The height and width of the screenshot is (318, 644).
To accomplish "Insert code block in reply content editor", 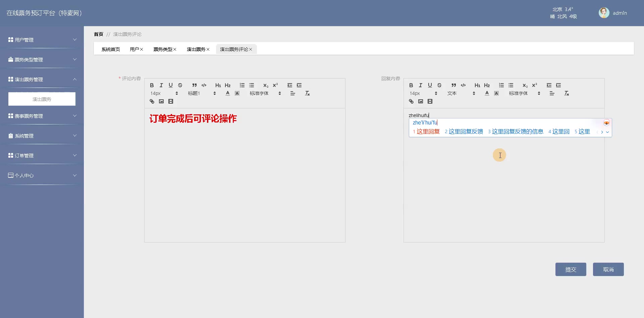I will (x=463, y=85).
